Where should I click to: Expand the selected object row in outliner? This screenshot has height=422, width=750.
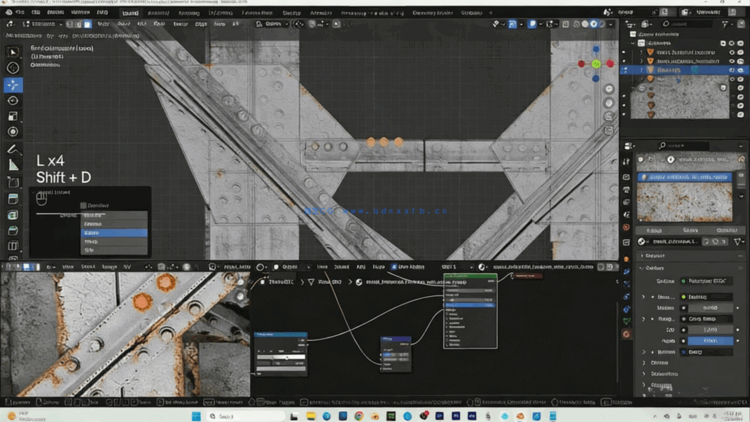pos(642,70)
